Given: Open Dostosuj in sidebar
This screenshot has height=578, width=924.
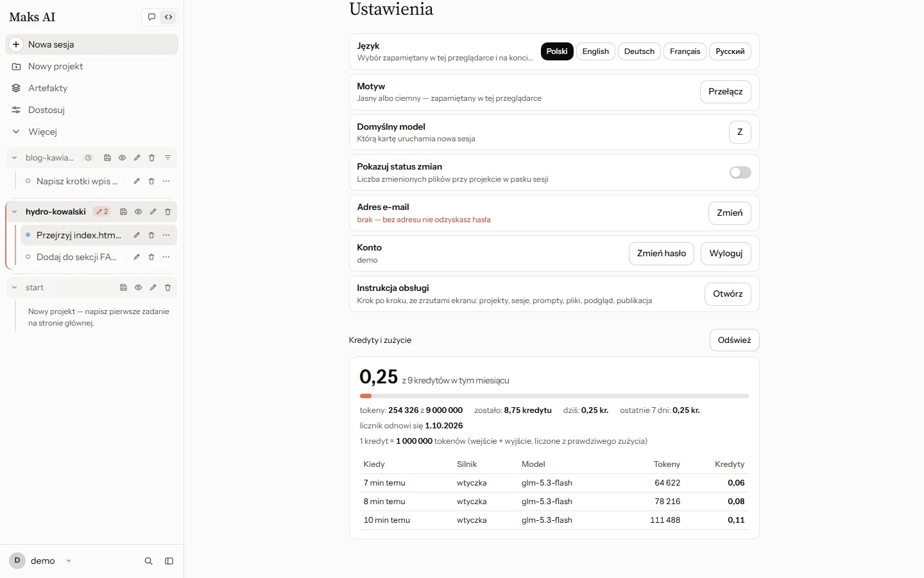Looking at the screenshot, I should click(92, 110).
